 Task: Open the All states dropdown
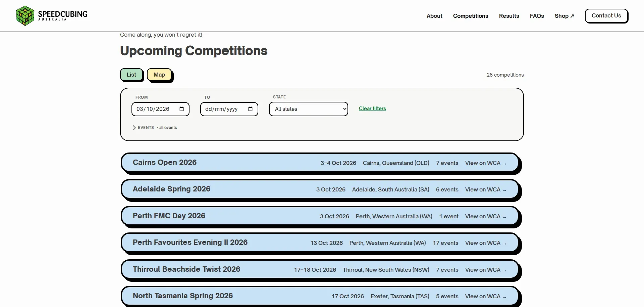pos(309,109)
